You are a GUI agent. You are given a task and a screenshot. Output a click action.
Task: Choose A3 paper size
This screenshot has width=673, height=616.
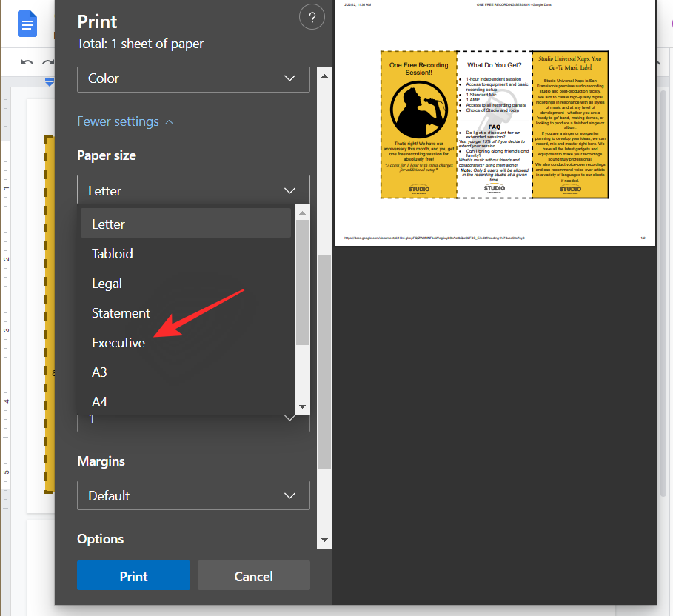(x=99, y=372)
